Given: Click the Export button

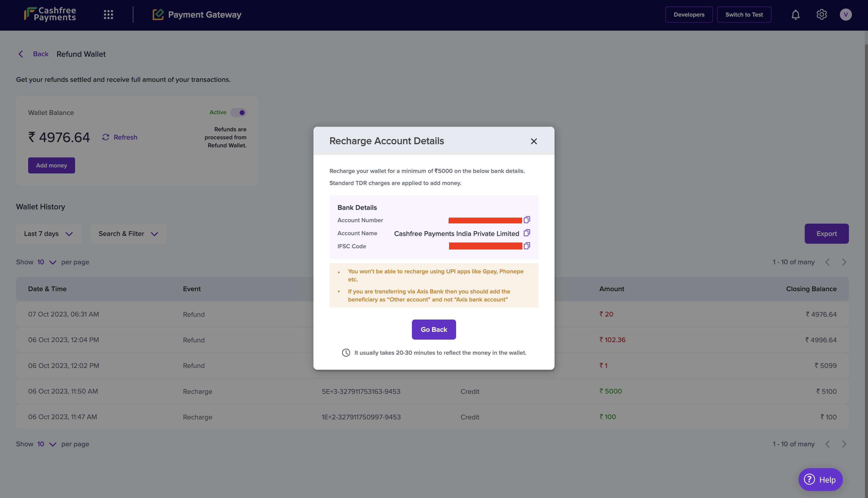Looking at the screenshot, I should tap(826, 234).
